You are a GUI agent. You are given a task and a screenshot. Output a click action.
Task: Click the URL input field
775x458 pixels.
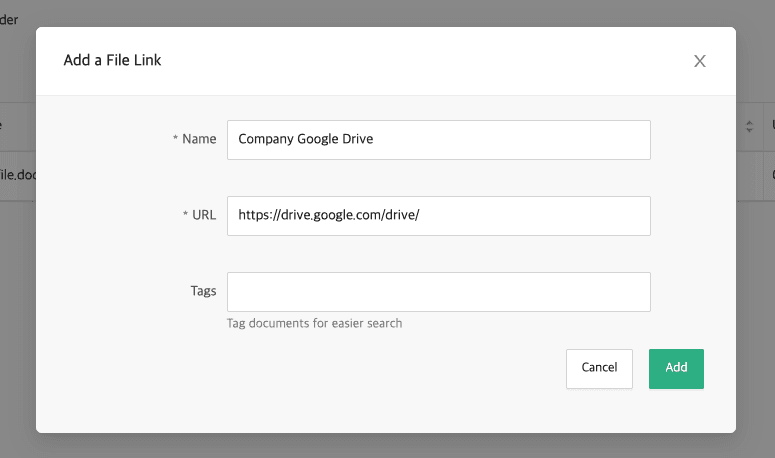click(438, 216)
